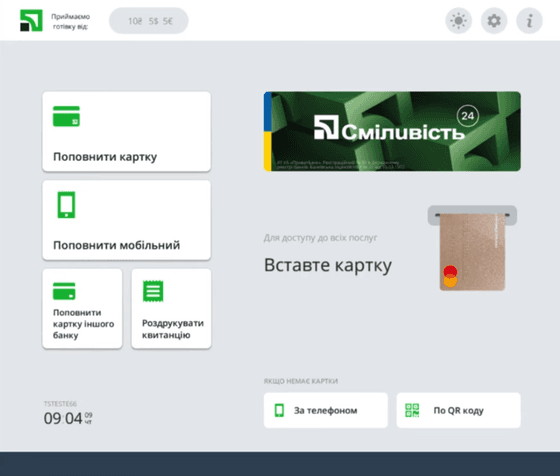Click the 24 badge on the banner
560x476 pixels.
tap(468, 116)
